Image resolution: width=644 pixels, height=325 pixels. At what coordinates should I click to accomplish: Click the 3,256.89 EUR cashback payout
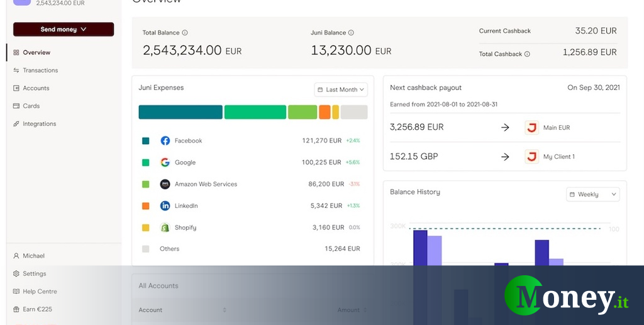pos(417,127)
